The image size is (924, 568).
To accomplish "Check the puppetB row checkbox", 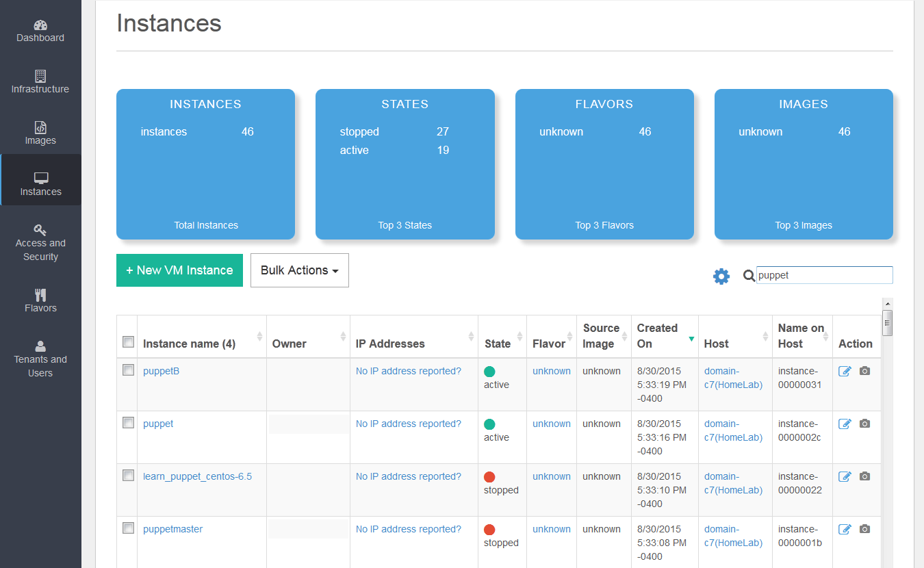I will (128, 370).
